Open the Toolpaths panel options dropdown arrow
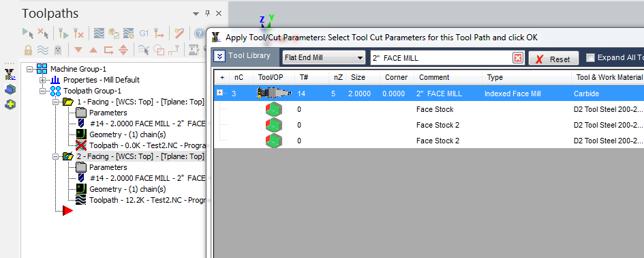The height and width of the screenshot is (258, 644). pyautogui.click(x=196, y=14)
